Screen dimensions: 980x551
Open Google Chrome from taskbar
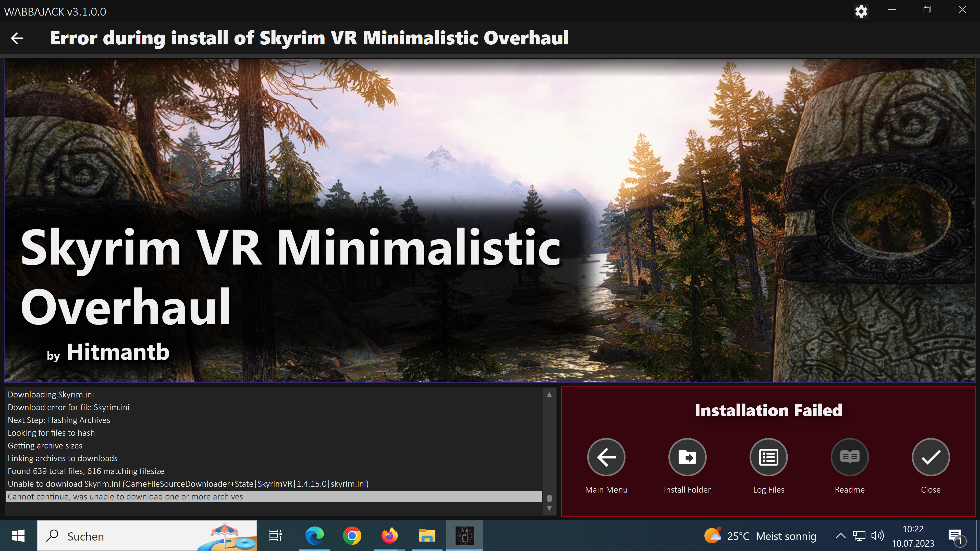point(352,536)
